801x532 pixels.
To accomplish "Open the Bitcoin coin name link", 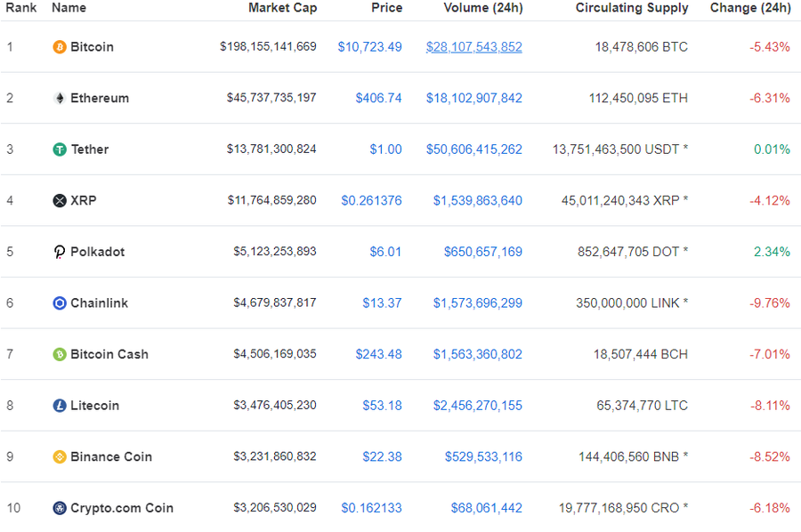I will pos(92,47).
